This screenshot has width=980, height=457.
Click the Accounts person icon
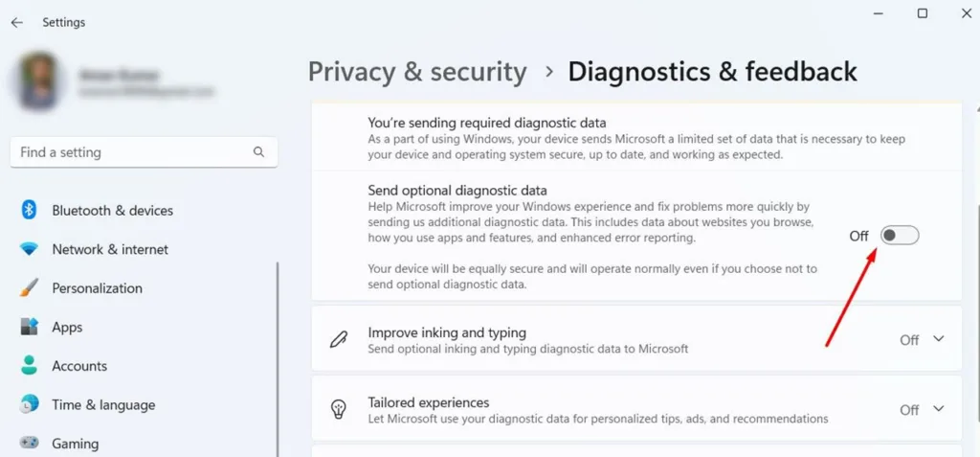point(29,366)
